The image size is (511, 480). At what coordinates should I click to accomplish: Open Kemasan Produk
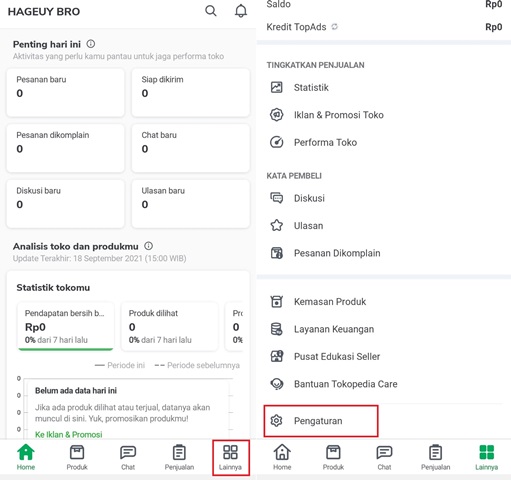(x=383, y=302)
